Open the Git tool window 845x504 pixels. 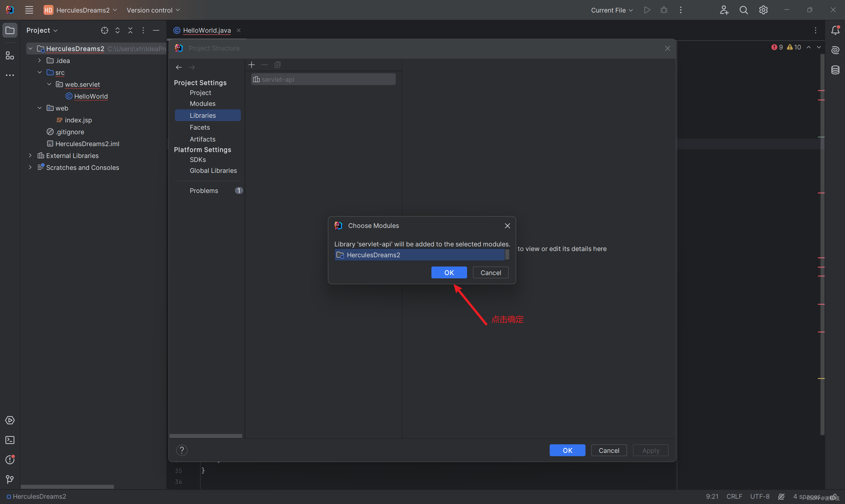[x=10, y=479]
